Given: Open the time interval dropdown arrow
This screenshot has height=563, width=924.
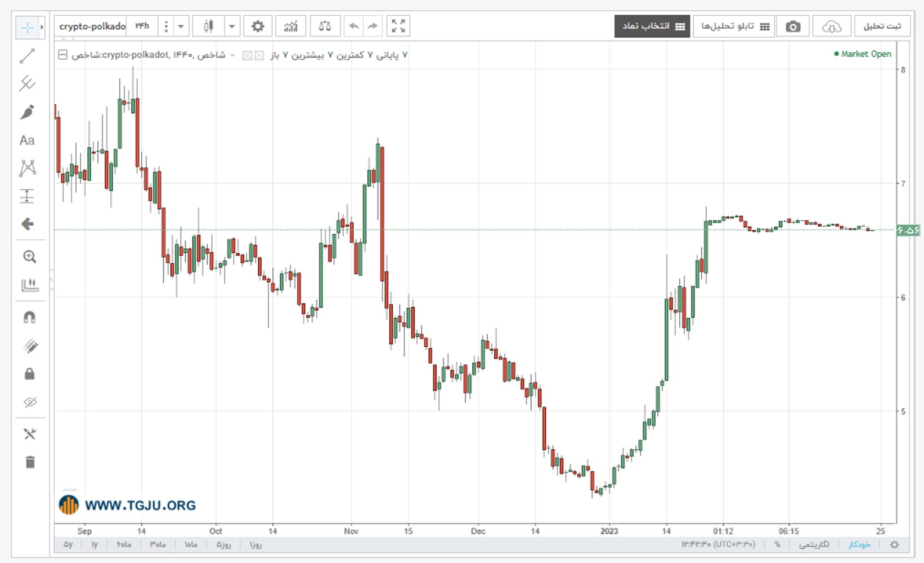Looking at the screenshot, I should [181, 26].
